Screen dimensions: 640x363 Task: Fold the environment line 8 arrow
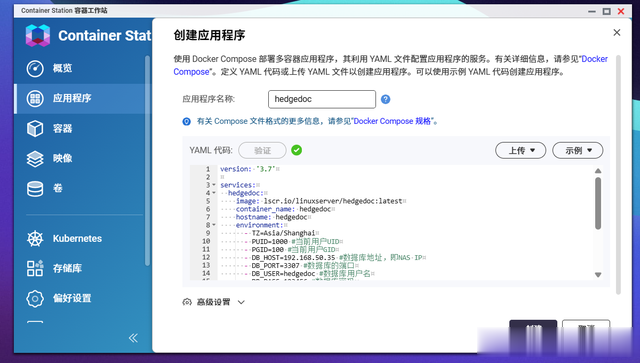214,225
